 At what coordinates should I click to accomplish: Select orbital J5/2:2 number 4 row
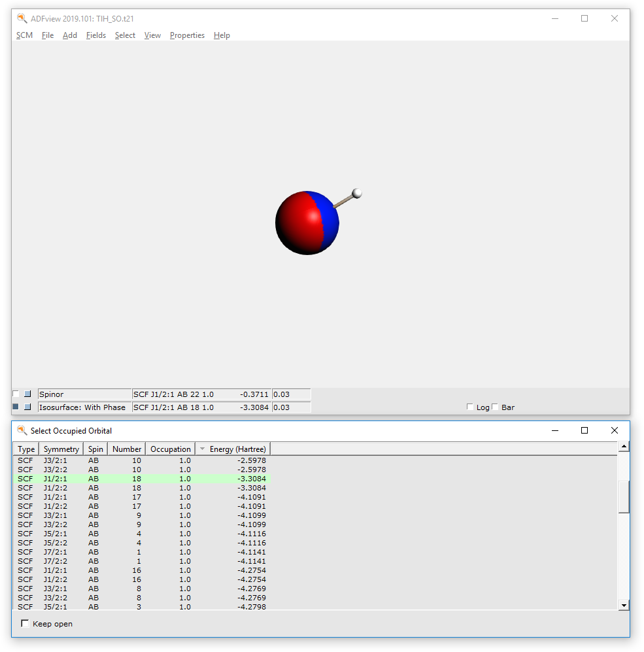[142, 543]
